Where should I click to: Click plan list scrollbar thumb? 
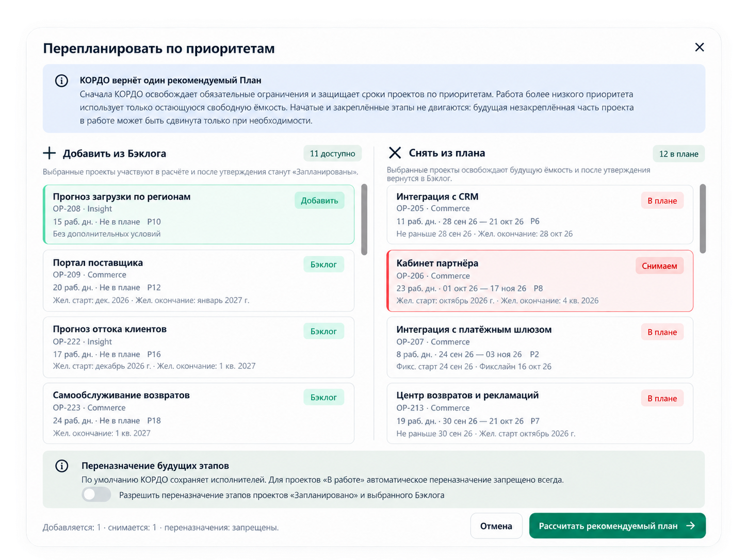(x=703, y=219)
